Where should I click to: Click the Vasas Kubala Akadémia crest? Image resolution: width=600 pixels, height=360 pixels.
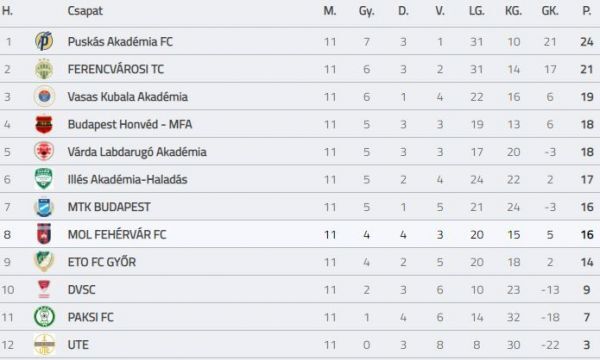tap(44, 96)
